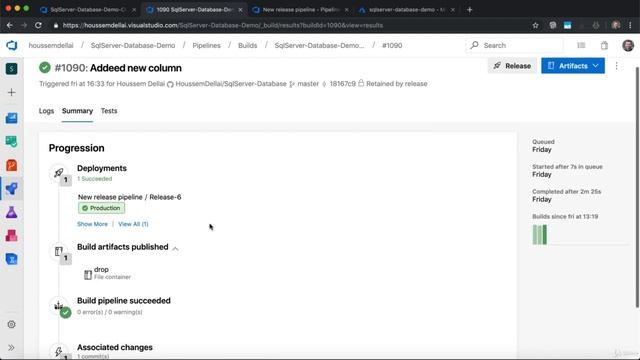
Task: Click the builds history bar chart
Action: (x=540, y=235)
